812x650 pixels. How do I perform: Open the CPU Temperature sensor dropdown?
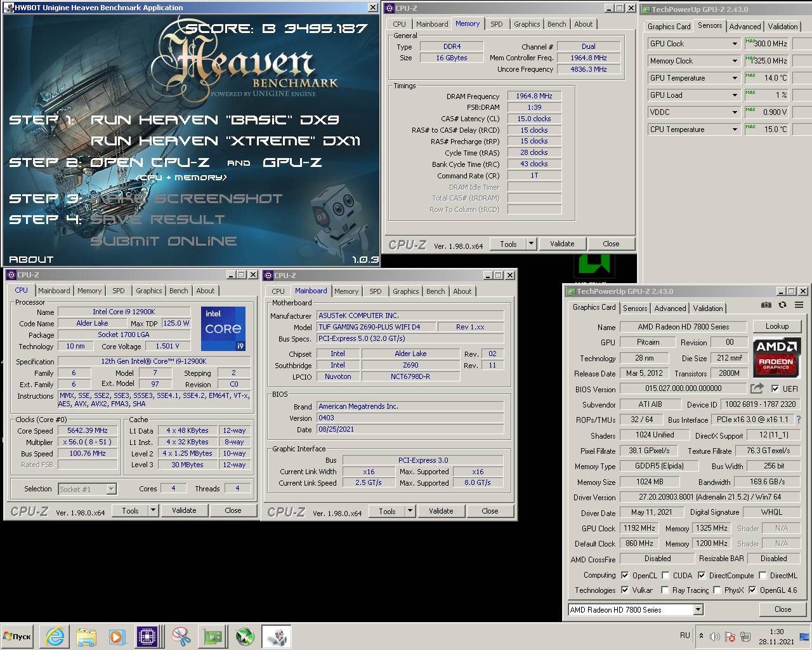coord(735,129)
